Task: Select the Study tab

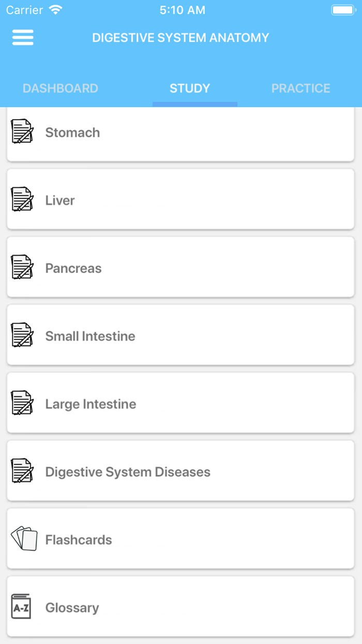Action: pos(189,88)
